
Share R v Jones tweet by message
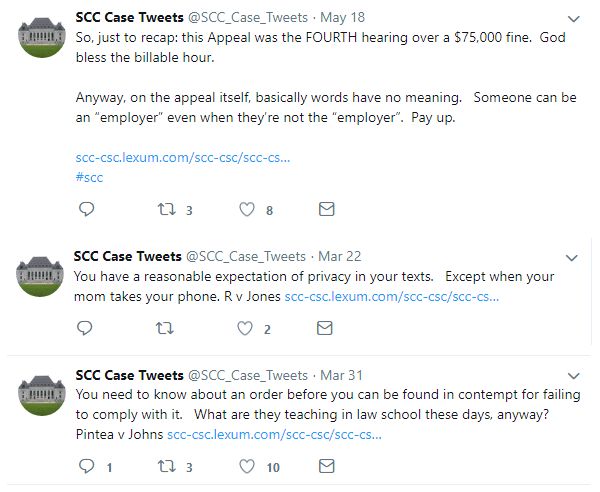point(326,328)
